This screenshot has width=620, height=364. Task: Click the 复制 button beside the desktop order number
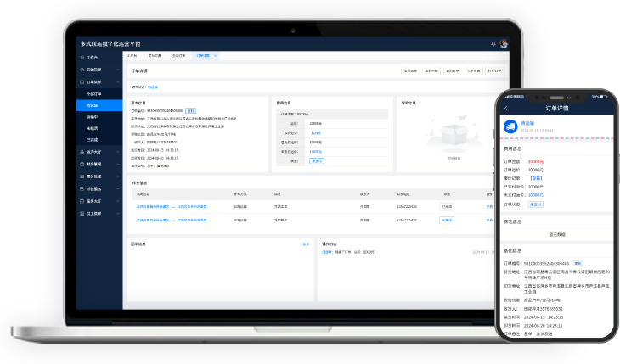coord(190,110)
